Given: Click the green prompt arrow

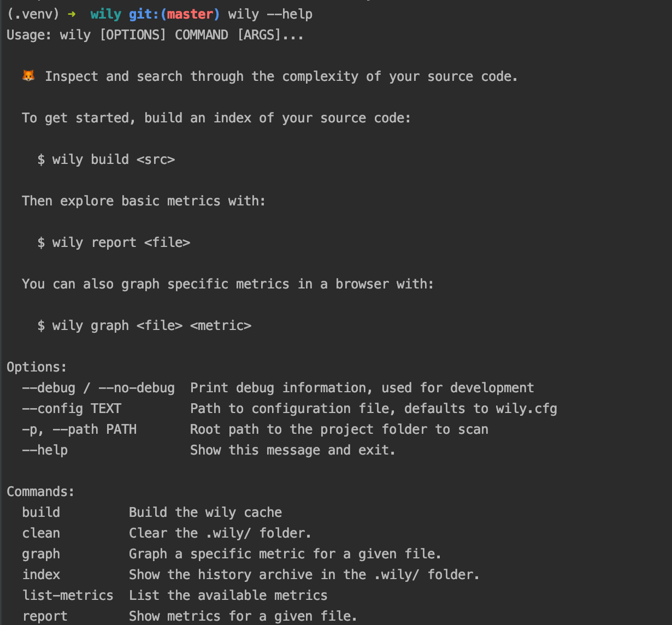Looking at the screenshot, I should 72,14.
